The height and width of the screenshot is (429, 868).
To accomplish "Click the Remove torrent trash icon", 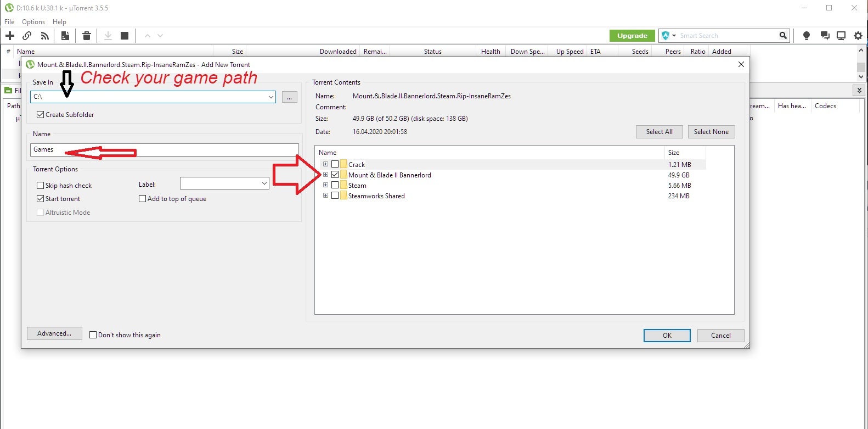I will (87, 36).
